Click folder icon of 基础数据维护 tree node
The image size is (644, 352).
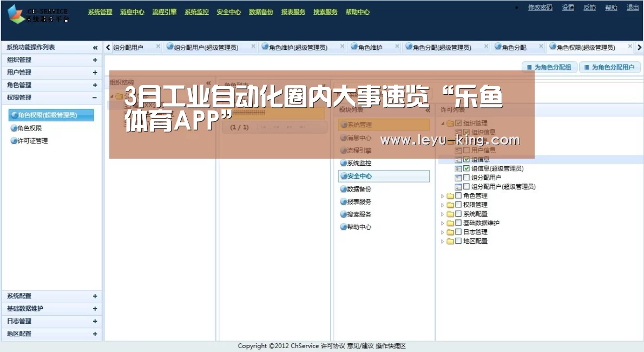pos(450,223)
